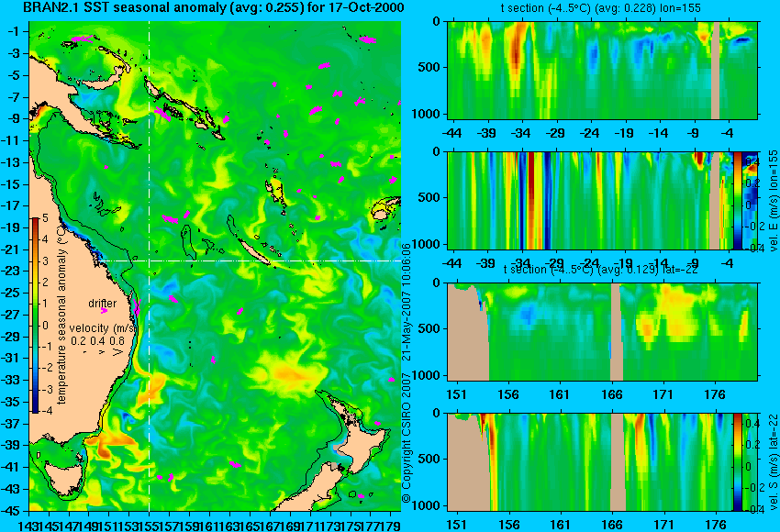Screen dimensions: 780x532
Task: Click the eastward velocity colorbar at lon=155
Action: click(x=737, y=200)
